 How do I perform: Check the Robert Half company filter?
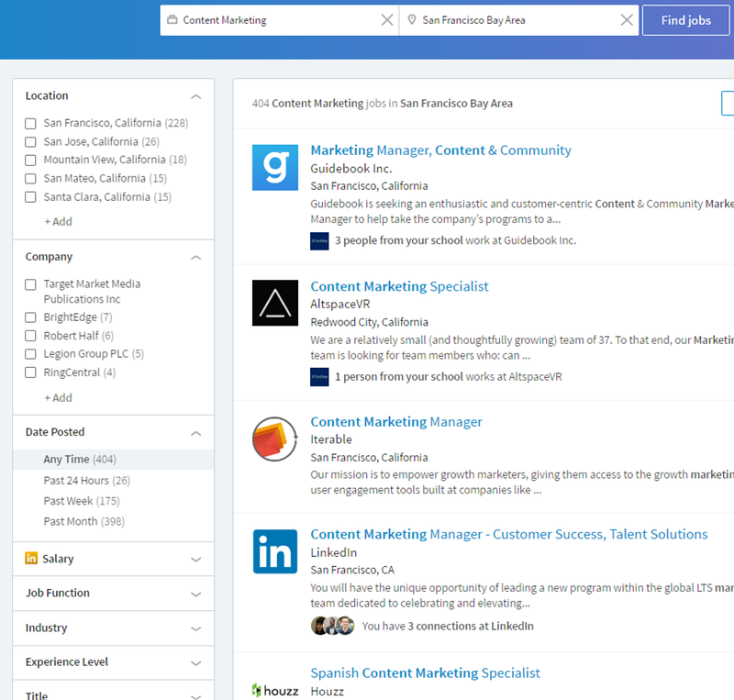click(x=30, y=336)
